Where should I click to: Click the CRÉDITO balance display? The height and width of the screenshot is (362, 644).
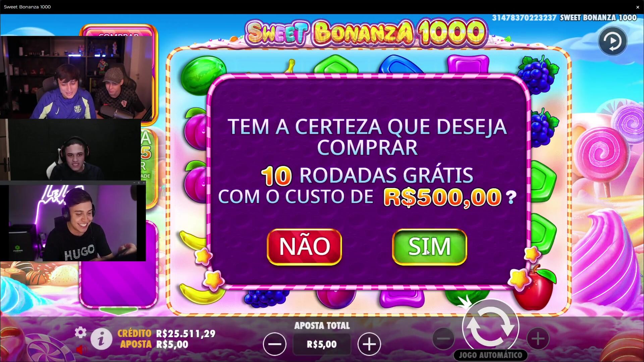click(166, 333)
